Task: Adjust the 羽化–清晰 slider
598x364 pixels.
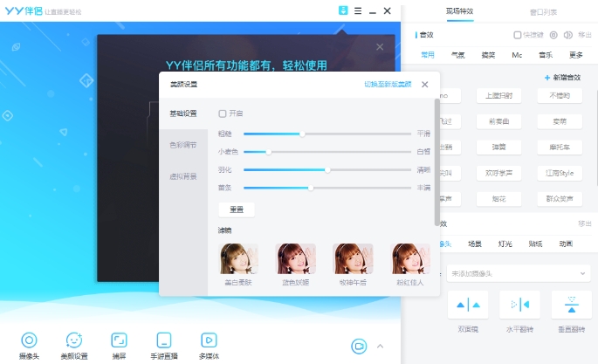Action: click(x=327, y=170)
